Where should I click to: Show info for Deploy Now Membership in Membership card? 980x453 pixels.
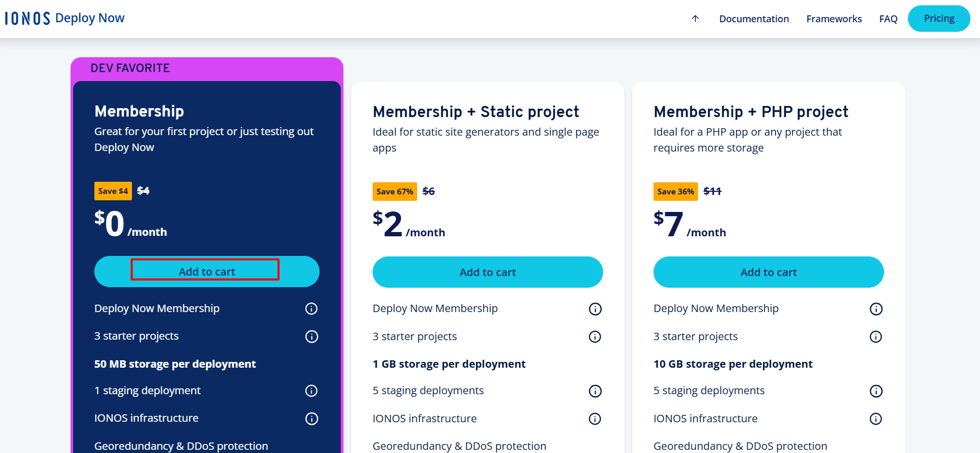click(312, 308)
